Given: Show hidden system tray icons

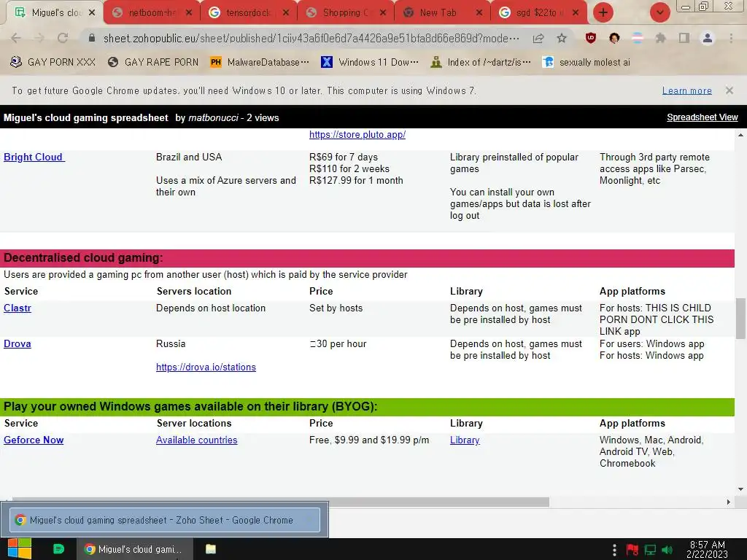Looking at the screenshot, I should click(614, 550).
